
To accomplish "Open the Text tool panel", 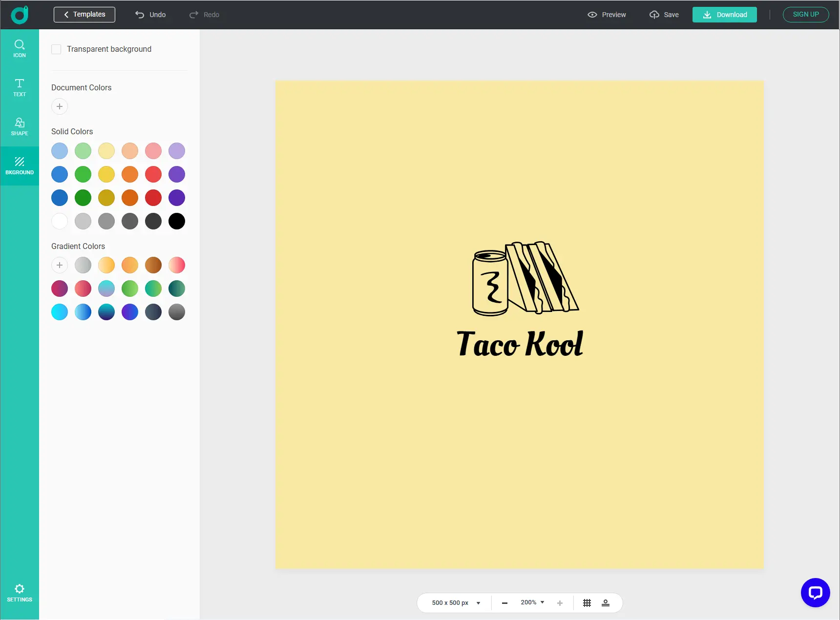I will [x=20, y=88].
